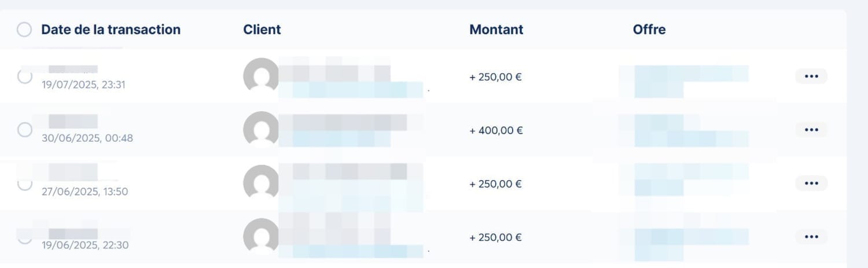Open the blurred client link in the 19/07/2025 row
The width and height of the screenshot is (868, 268).
351,90
